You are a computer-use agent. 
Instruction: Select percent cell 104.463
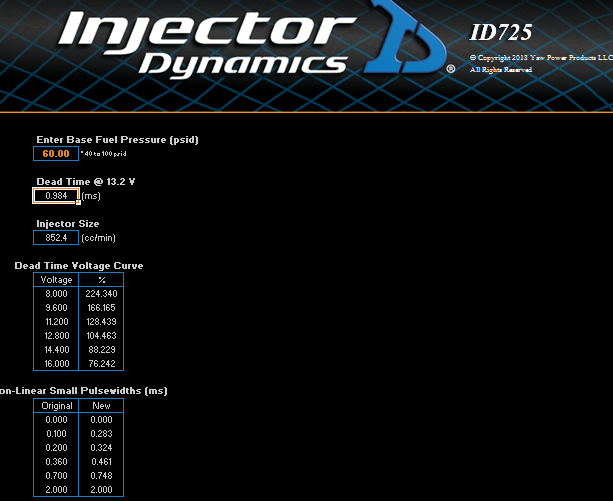click(101, 336)
